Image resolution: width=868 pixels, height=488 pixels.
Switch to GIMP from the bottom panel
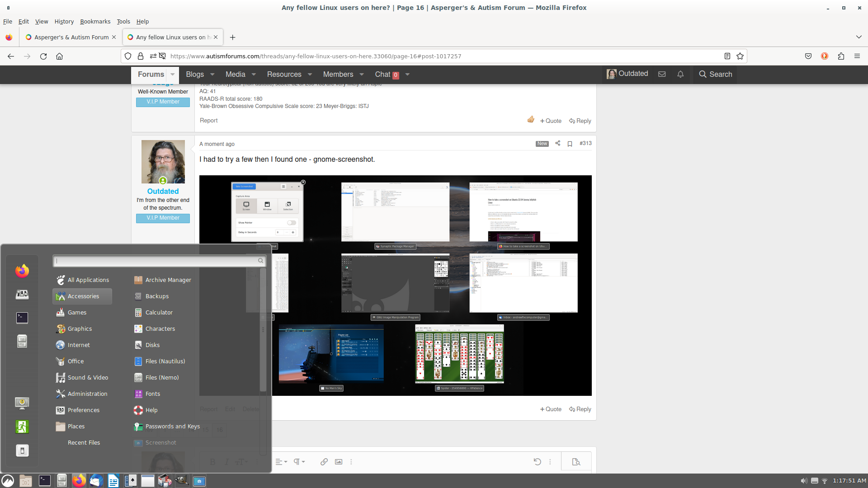pos(182,481)
